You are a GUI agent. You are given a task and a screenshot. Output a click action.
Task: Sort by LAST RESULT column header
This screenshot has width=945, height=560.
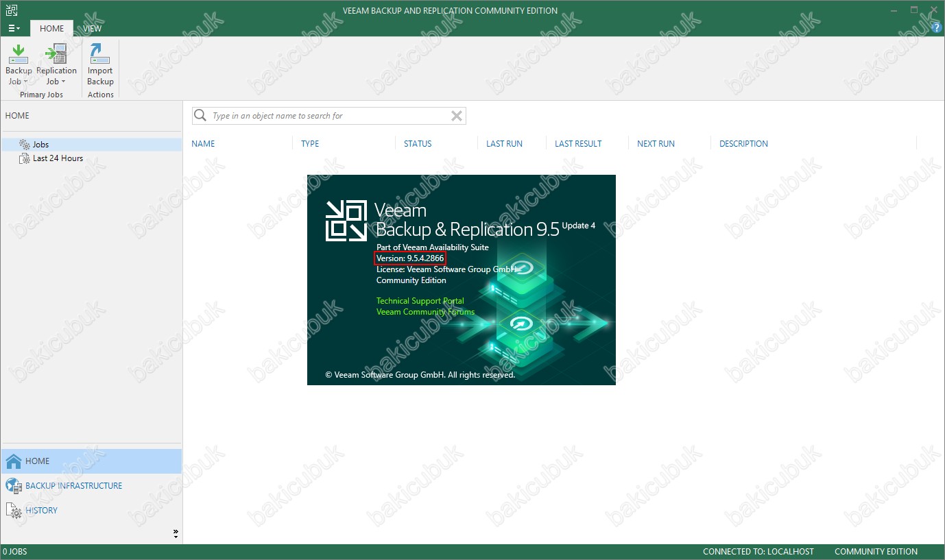[x=578, y=144]
